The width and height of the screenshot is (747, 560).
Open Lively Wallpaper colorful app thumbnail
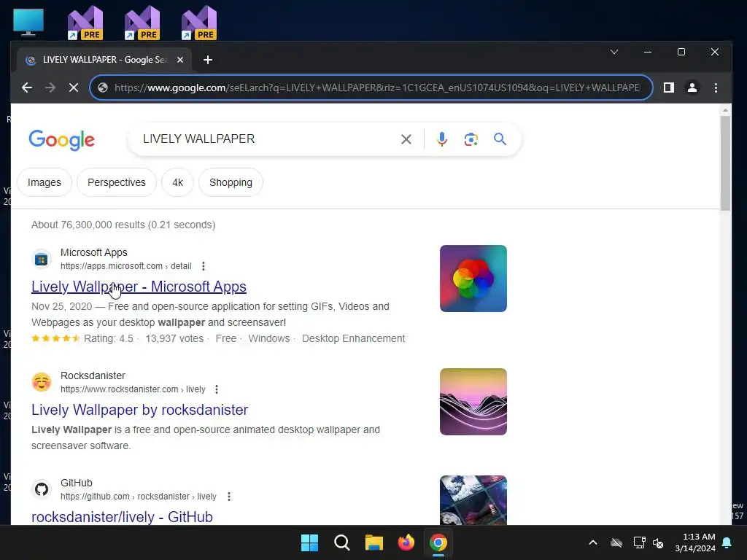tap(473, 279)
